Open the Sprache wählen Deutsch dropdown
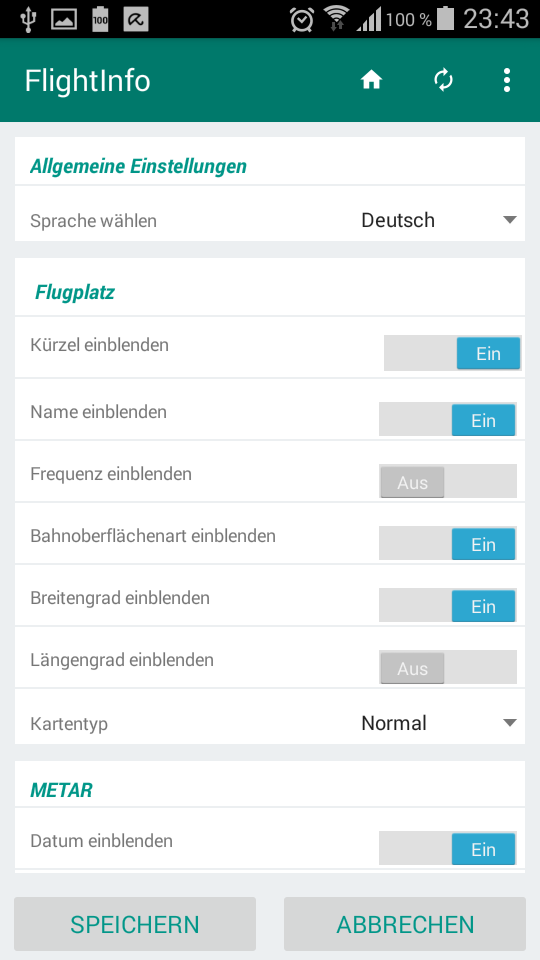Screen dimensions: 540x960 coord(438,220)
